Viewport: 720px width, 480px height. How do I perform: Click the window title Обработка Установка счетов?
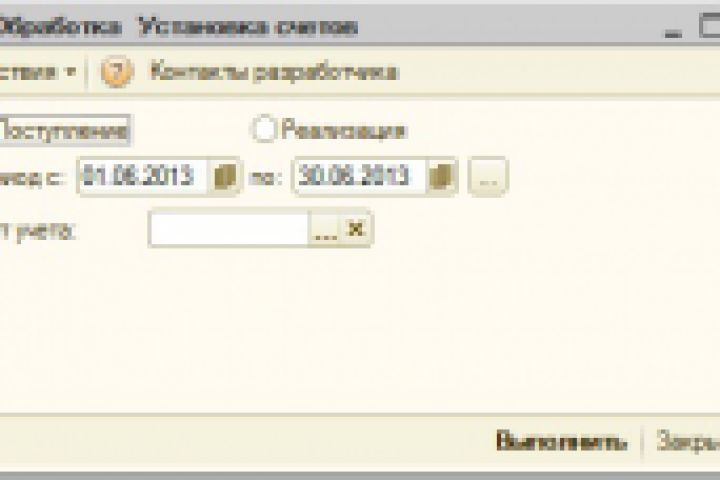click(178, 28)
